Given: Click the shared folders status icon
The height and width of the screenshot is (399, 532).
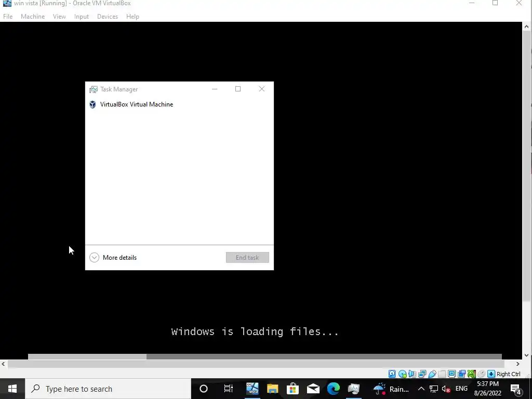Looking at the screenshot, I should (442, 374).
